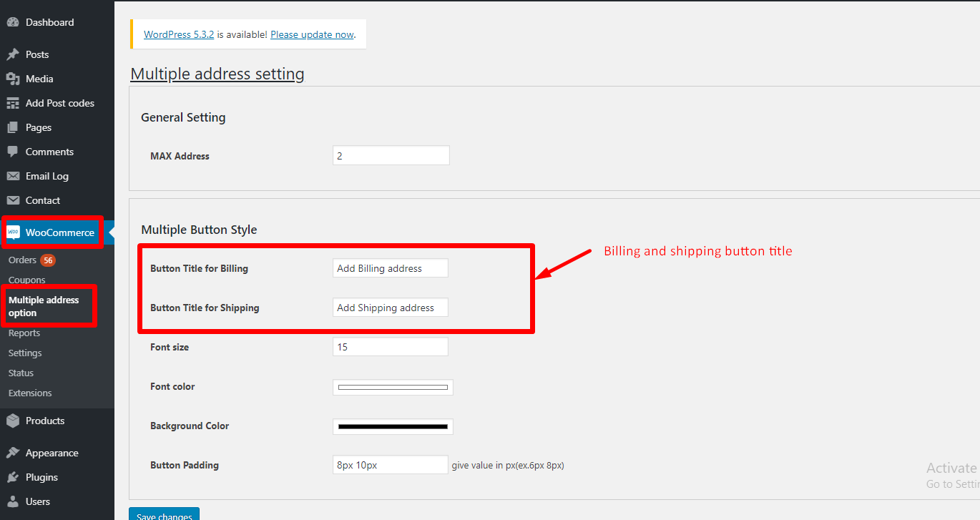Select the Posts pin icon

(14, 54)
